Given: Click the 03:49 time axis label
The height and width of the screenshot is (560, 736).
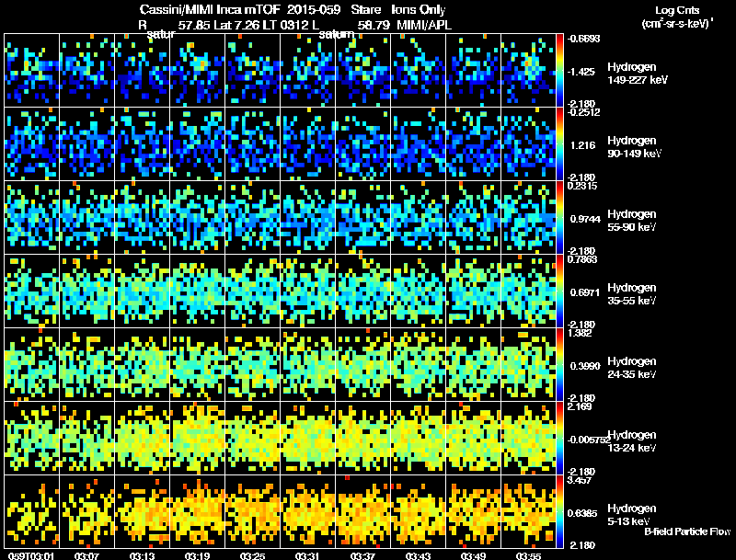Looking at the screenshot, I should point(473,555).
